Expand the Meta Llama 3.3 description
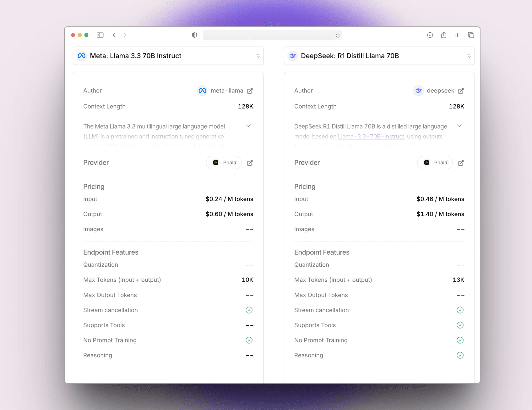Viewport: 532px width, 410px height. pyautogui.click(x=248, y=126)
